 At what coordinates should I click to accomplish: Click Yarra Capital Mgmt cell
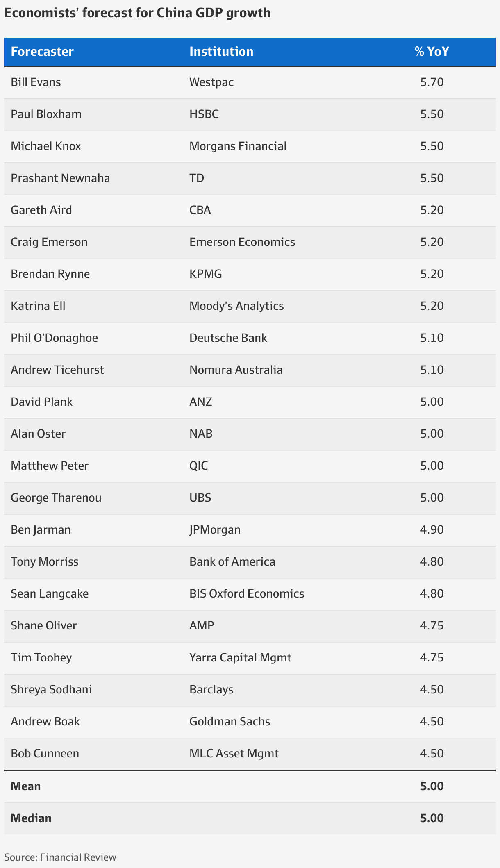[x=240, y=658]
